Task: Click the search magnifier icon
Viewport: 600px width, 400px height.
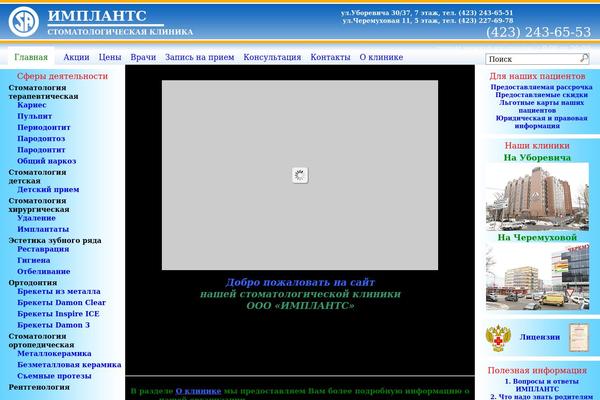Action: click(x=584, y=58)
